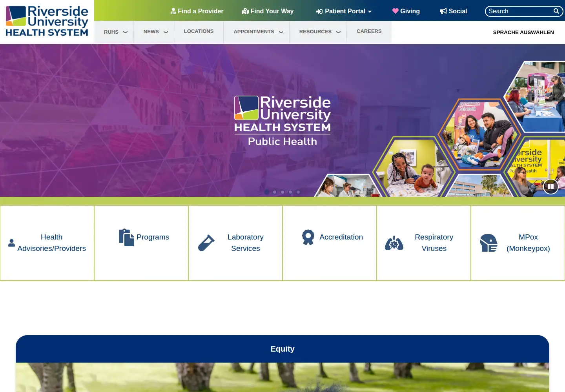Image resolution: width=565 pixels, height=392 pixels.
Task: Open the Locations menu item
Action: tap(199, 31)
